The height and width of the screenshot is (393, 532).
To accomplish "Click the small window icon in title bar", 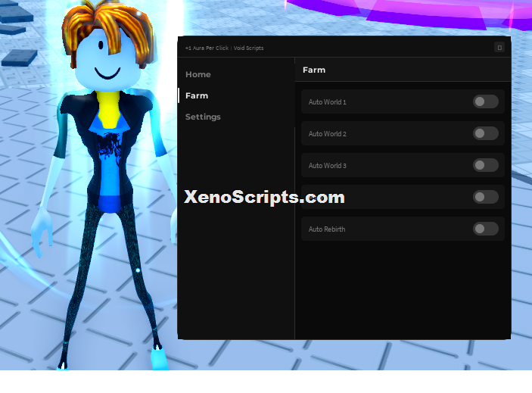I will tap(499, 48).
